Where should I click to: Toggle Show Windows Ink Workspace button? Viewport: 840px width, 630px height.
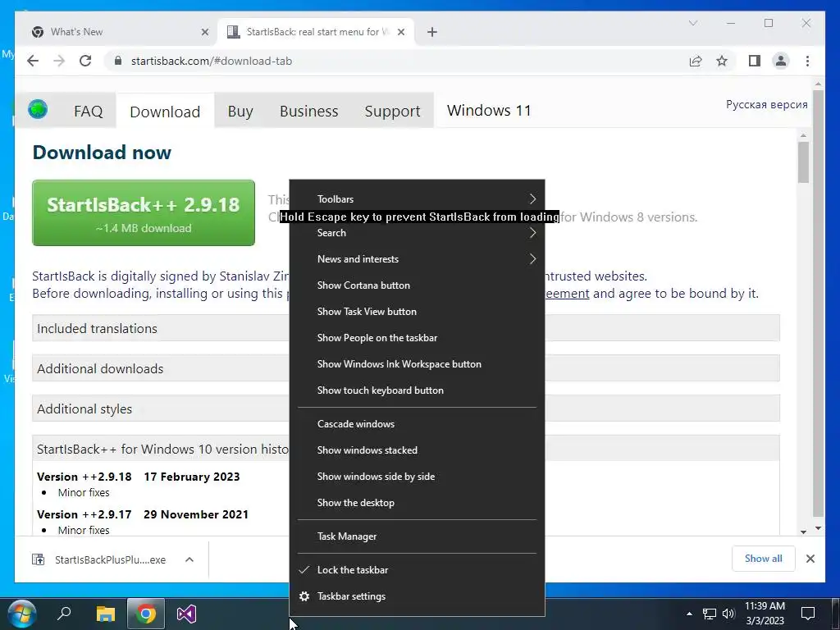click(417, 364)
